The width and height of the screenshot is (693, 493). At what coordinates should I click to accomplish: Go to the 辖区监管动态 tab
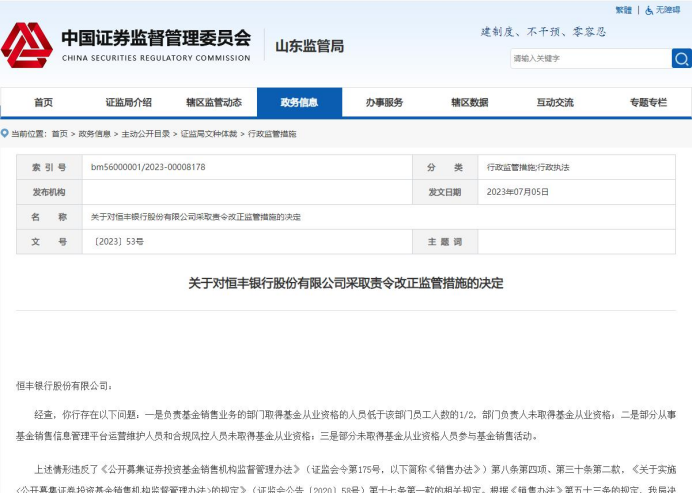click(x=213, y=103)
